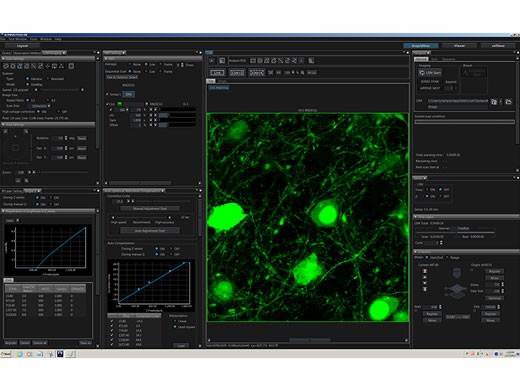This screenshot has height=390, width=520.
Task: Switch to the Viewer tab
Action: pyautogui.click(x=459, y=46)
